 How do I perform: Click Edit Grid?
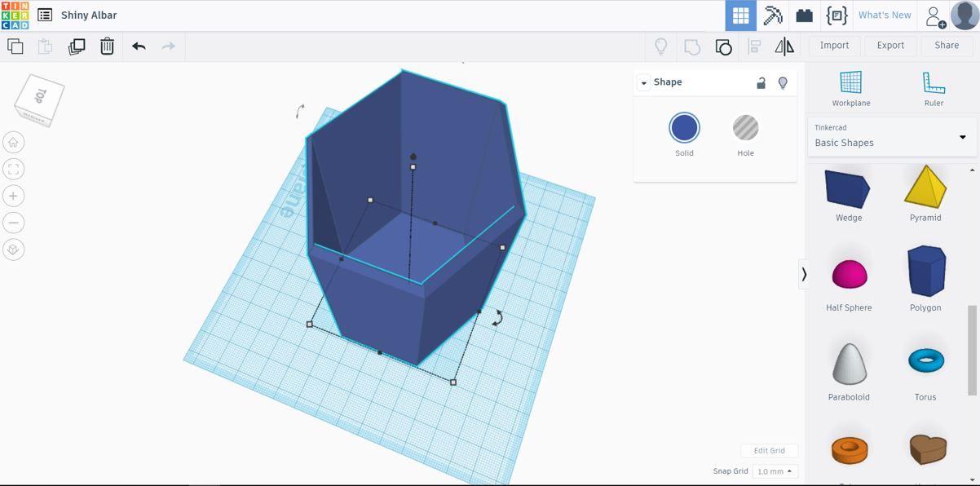(x=768, y=450)
